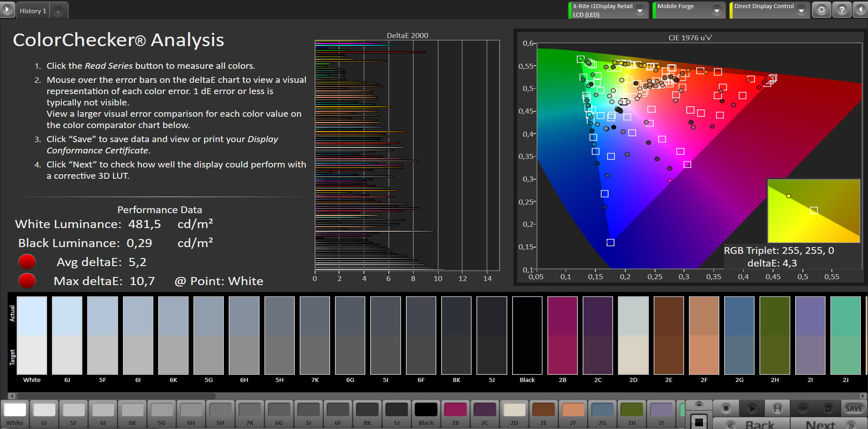Open help with the question mark icon

pyautogui.click(x=842, y=10)
